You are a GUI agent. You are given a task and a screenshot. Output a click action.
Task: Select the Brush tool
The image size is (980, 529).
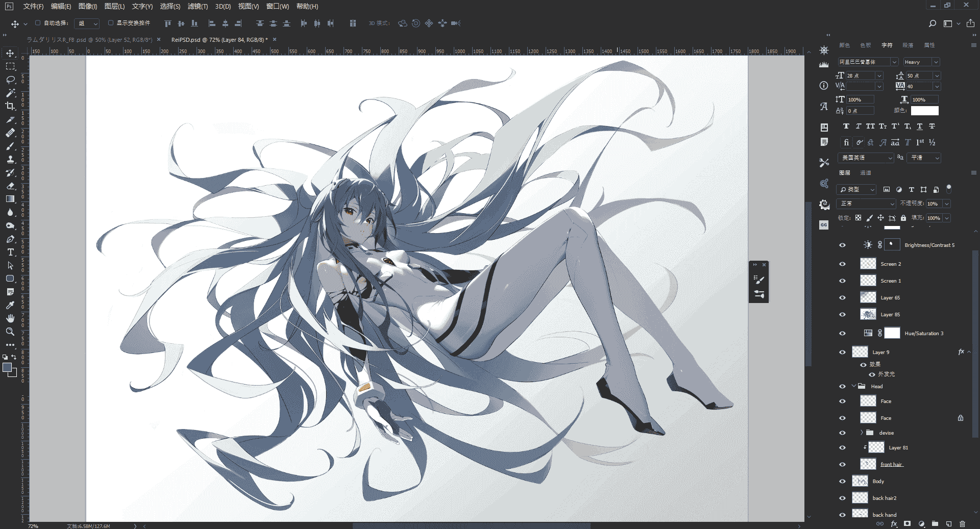point(10,146)
